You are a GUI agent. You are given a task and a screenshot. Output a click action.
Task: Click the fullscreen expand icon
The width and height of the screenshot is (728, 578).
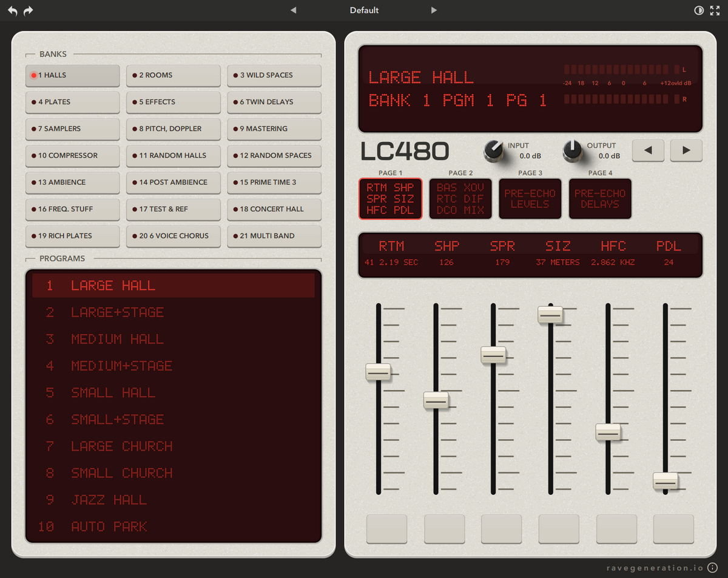[715, 10]
